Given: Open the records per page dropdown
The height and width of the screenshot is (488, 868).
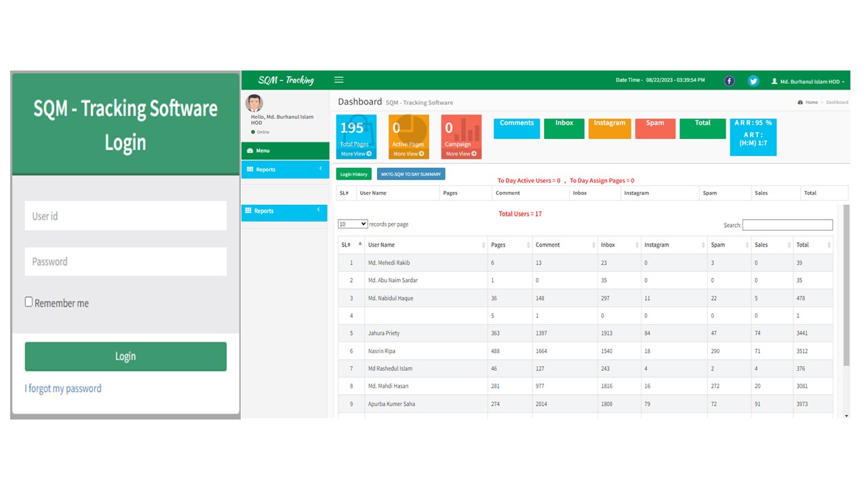Looking at the screenshot, I should pos(353,224).
